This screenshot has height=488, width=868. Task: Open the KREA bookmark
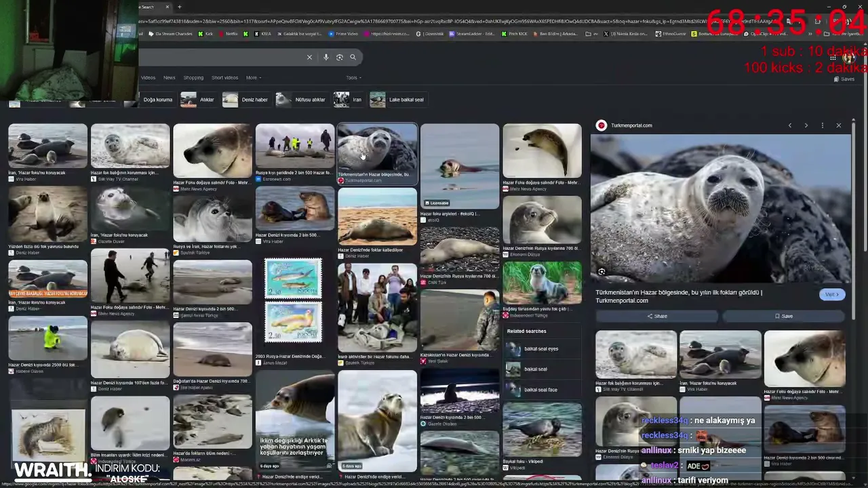[x=262, y=34]
